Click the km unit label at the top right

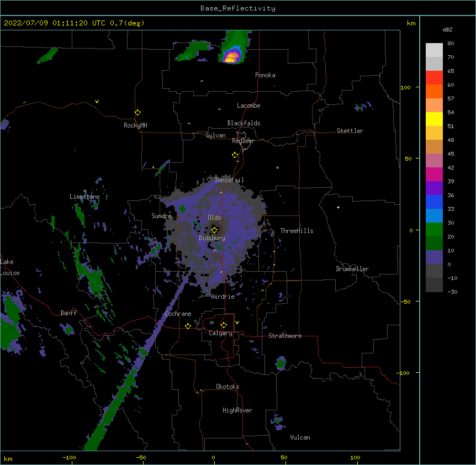tap(411, 23)
